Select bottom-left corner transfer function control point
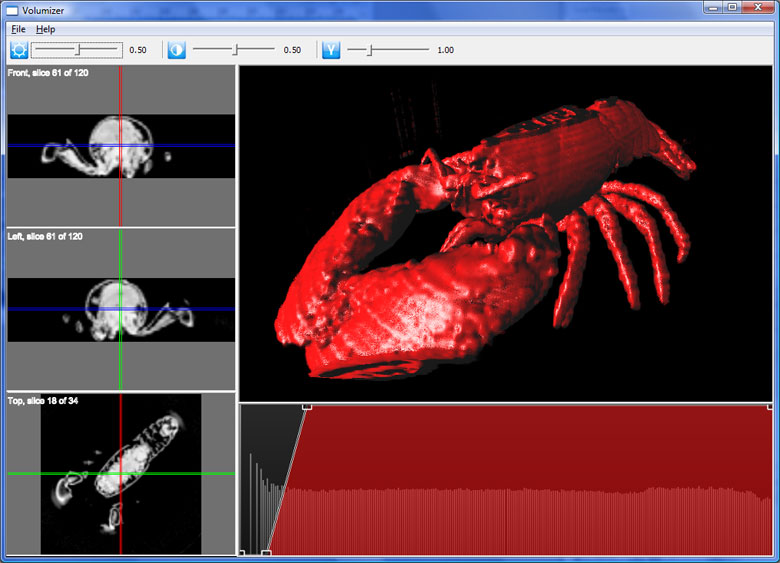Viewport: 780px width, 563px height. click(x=242, y=552)
